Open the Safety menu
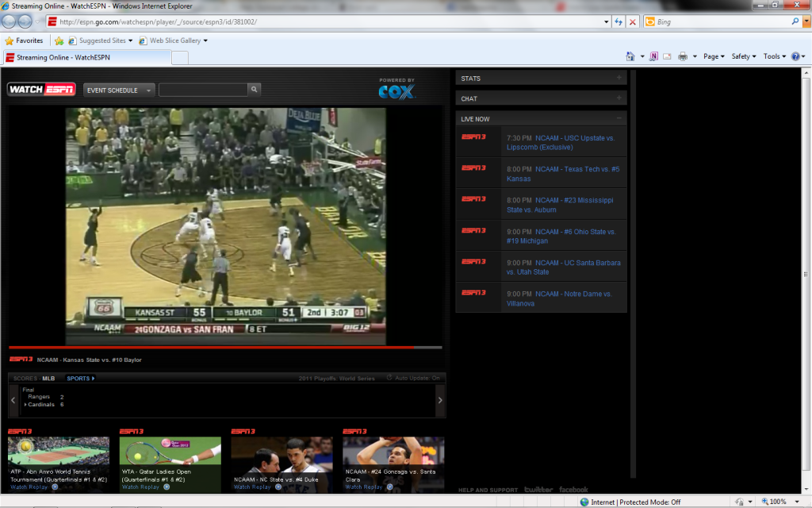This screenshot has width=812, height=508. tap(744, 56)
